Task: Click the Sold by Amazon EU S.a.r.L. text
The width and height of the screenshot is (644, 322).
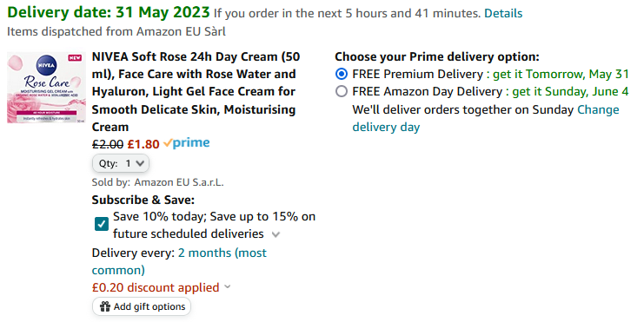Action: (157, 182)
